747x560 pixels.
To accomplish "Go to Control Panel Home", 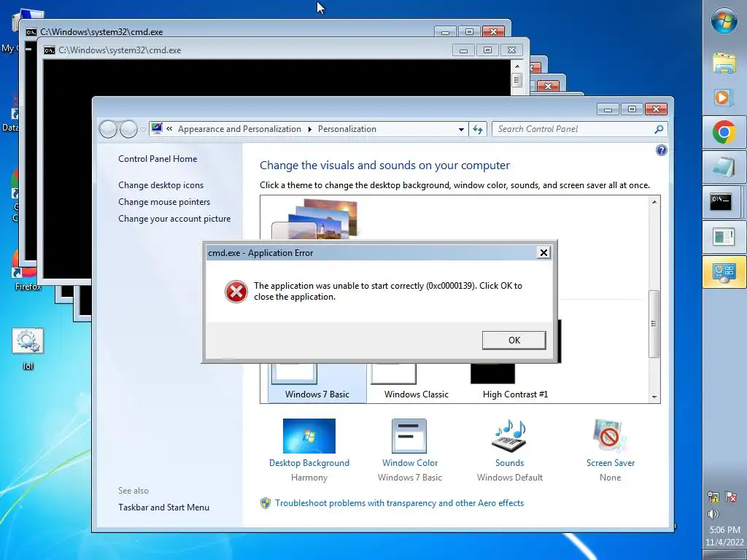I will [x=158, y=158].
